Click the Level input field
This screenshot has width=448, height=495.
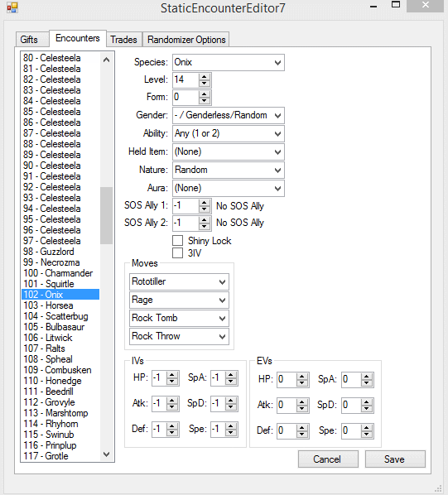[185, 79]
